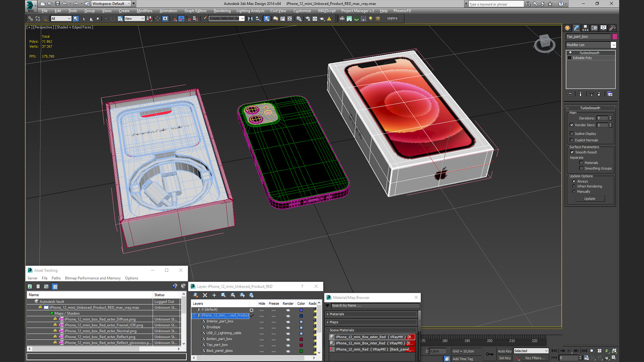644x362 pixels.
Task: Add selected objects to layer plus icon
Action: (214, 295)
